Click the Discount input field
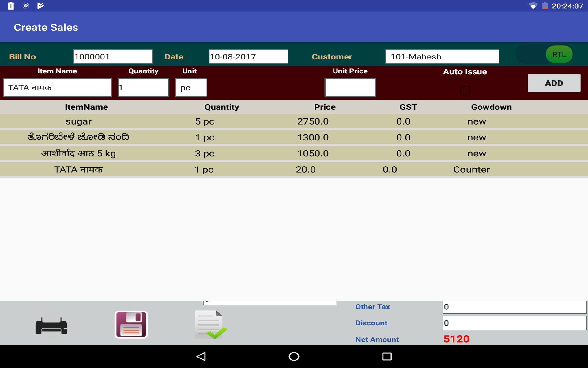This screenshot has height=368, width=588. click(x=514, y=323)
